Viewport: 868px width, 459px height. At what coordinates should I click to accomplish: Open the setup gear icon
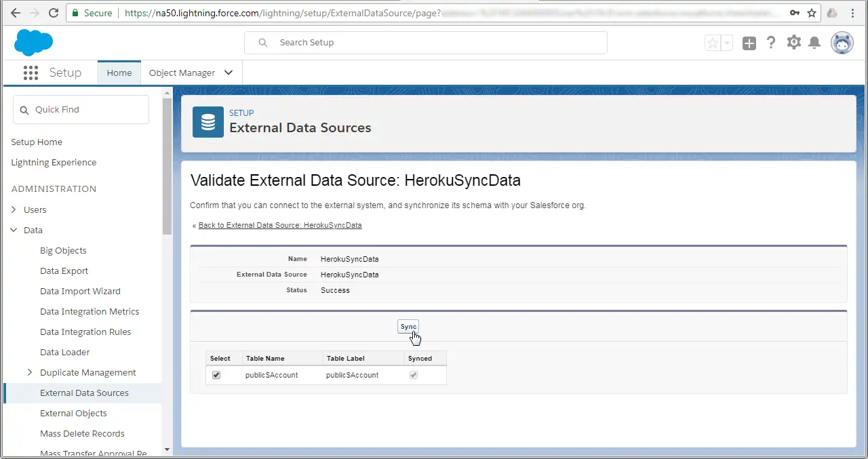pyautogui.click(x=793, y=43)
